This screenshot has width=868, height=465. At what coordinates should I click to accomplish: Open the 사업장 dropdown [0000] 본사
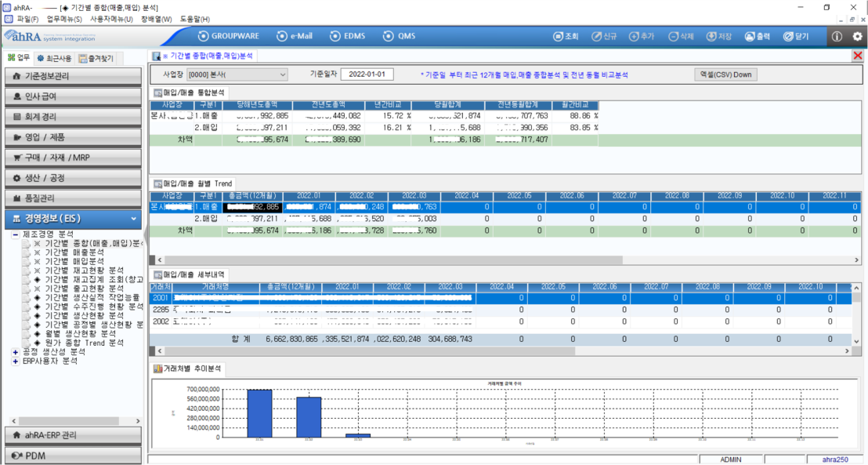[x=237, y=74]
